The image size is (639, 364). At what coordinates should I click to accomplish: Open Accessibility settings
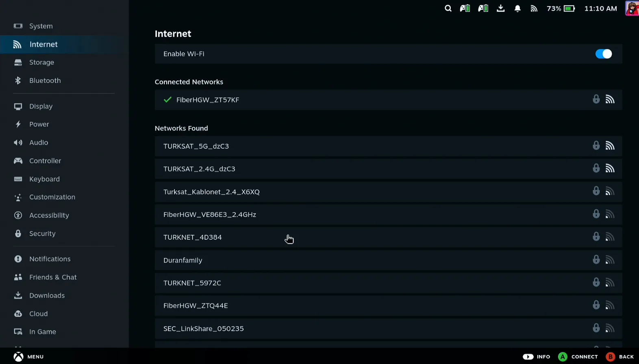click(64, 215)
